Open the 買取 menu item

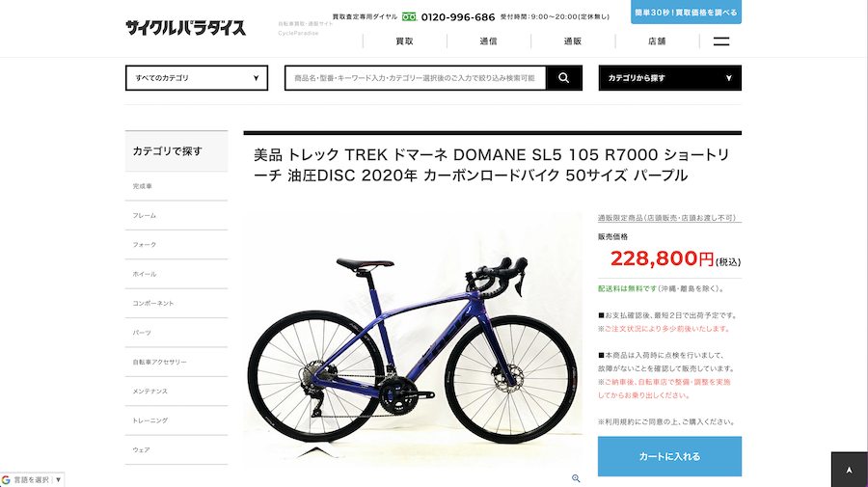click(x=405, y=41)
